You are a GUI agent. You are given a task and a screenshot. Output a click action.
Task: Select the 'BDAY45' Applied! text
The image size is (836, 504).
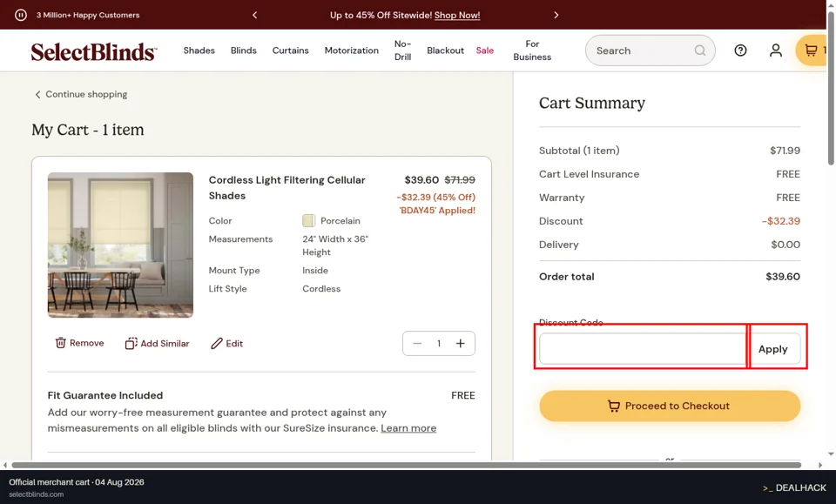tap(437, 211)
